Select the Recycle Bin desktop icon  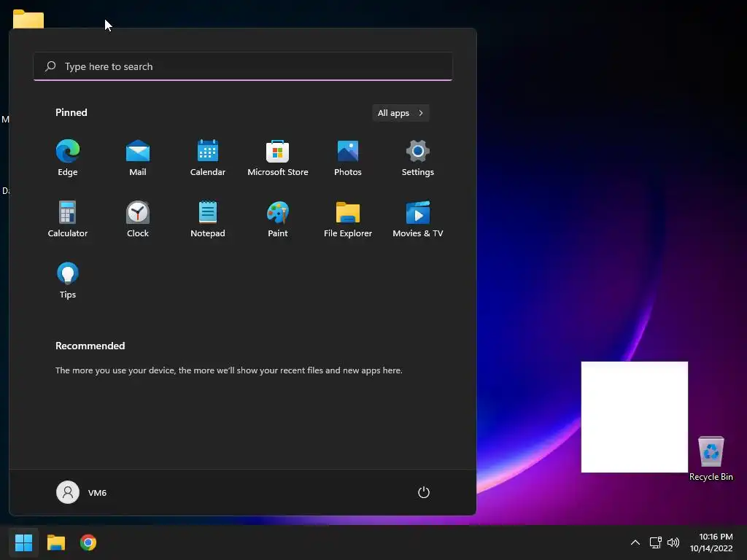[711, 459]
